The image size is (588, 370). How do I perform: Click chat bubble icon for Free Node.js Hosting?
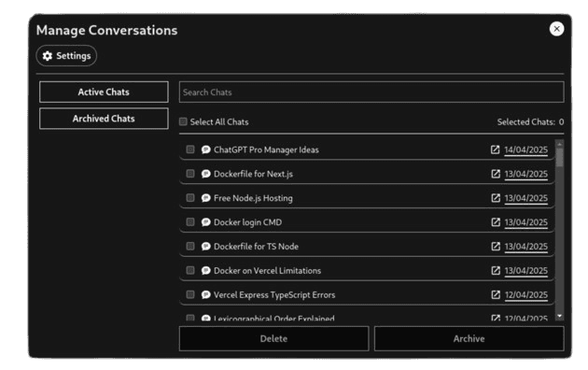205,198
